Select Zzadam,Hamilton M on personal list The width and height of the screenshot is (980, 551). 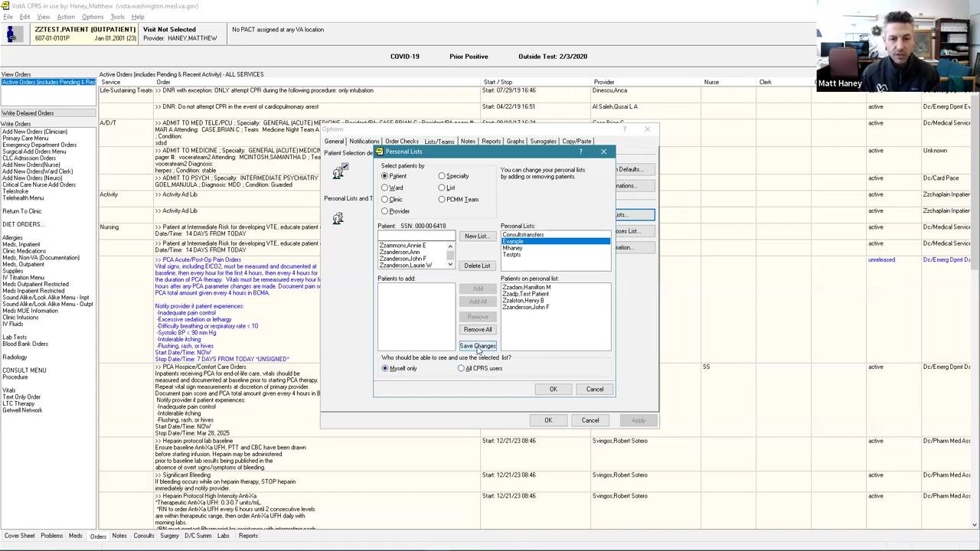click(527, 287)
